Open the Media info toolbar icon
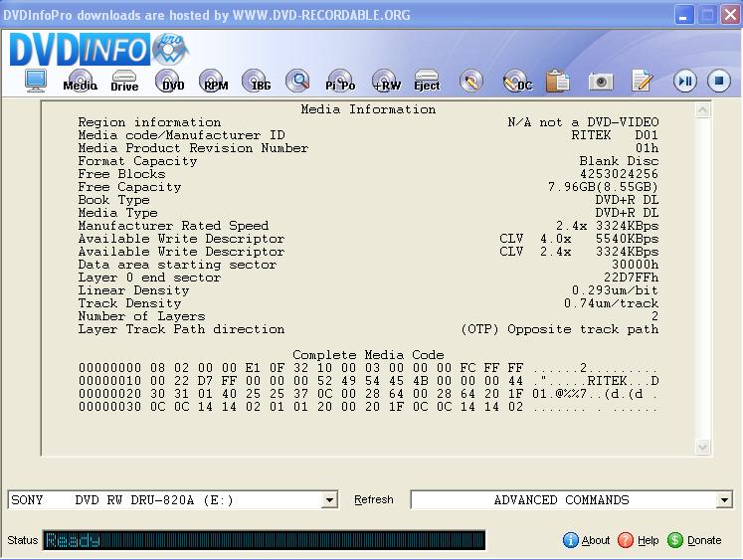The height and width of the screenshot is (560, 743). pyautogui.click(x=81, y=81)
